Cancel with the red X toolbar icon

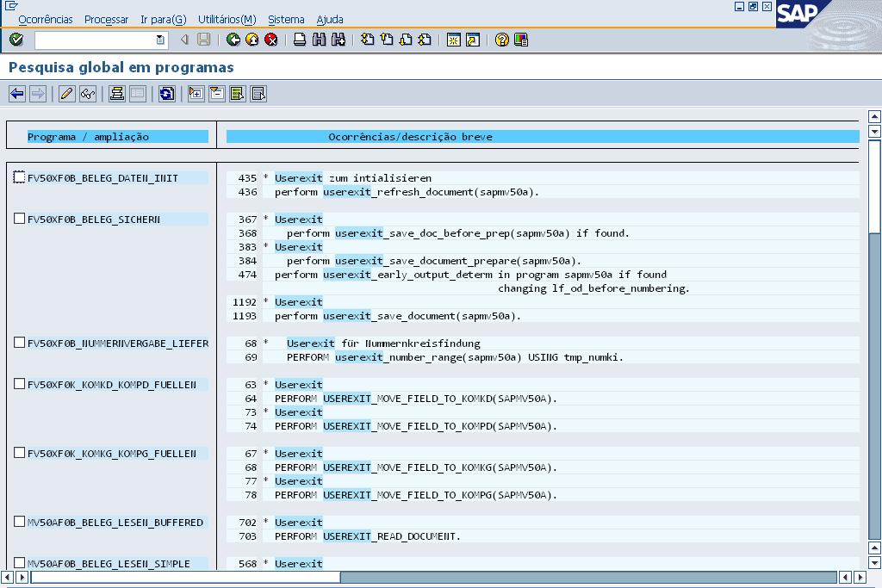tap(271, 40)
